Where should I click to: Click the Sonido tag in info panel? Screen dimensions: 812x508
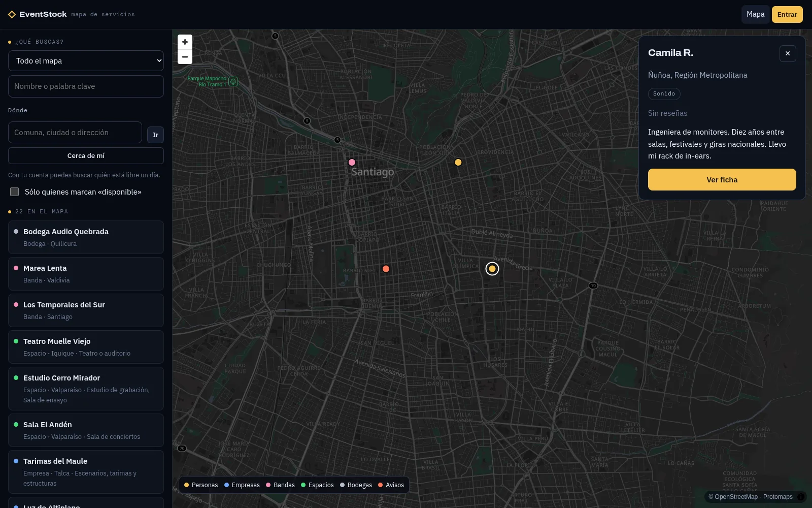(x=664, y=93)
